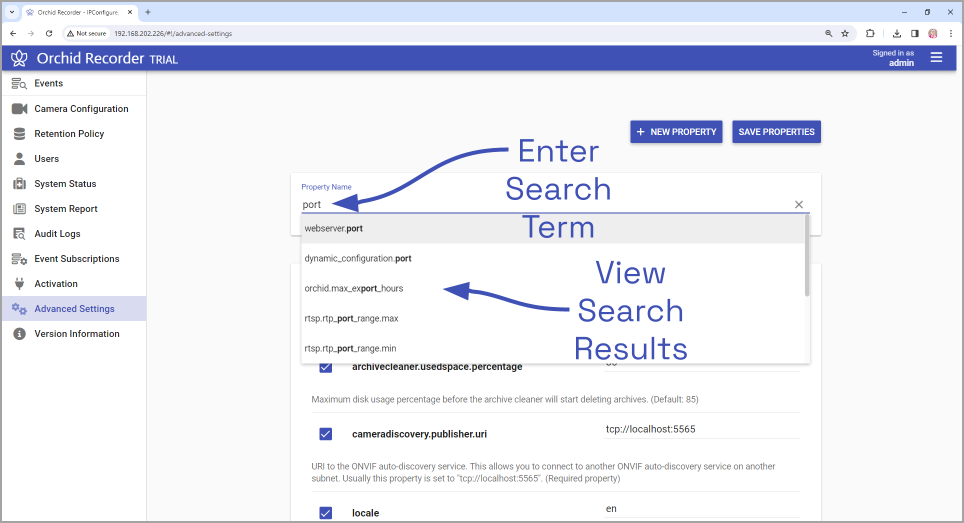This screenshot has height=523, width=964.
Task: Click the Property Name search input
Action: [x=546, y=205]
